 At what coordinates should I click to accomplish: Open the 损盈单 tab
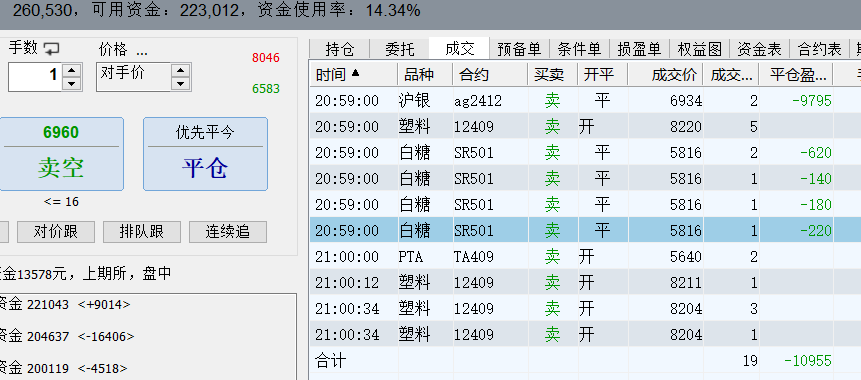tap(639, 49)
